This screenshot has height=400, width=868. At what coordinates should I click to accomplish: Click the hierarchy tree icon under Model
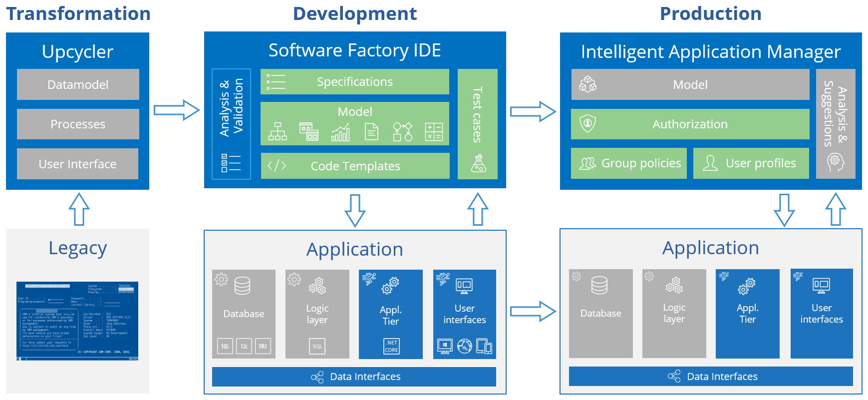[x=278, y=132]
